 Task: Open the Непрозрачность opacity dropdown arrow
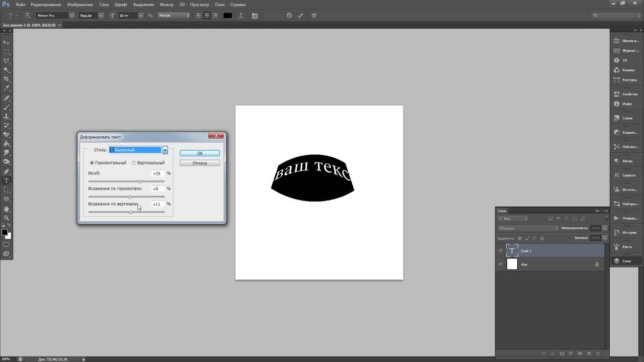605,228
